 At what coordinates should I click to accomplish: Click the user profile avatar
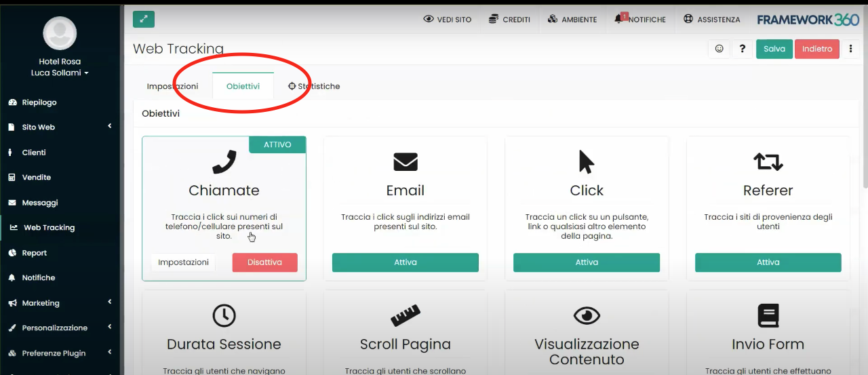[60, 33]
